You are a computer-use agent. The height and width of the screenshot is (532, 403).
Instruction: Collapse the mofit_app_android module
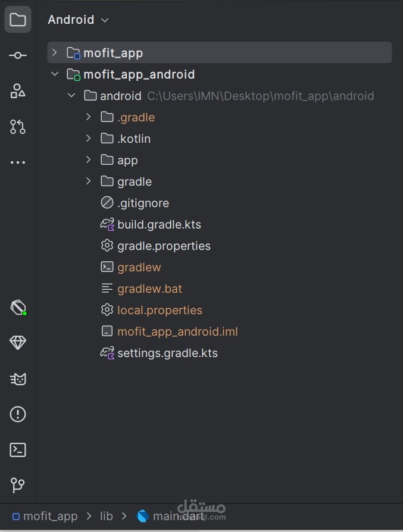click(54, 74)
